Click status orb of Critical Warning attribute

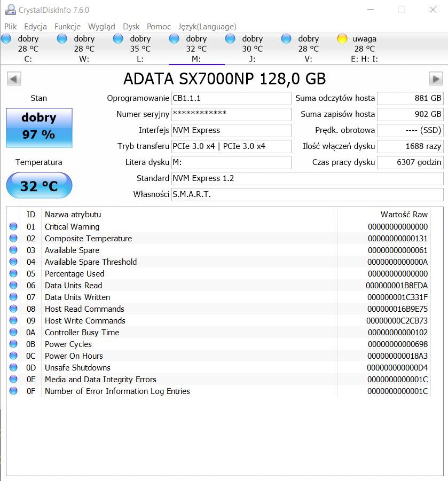13,226
